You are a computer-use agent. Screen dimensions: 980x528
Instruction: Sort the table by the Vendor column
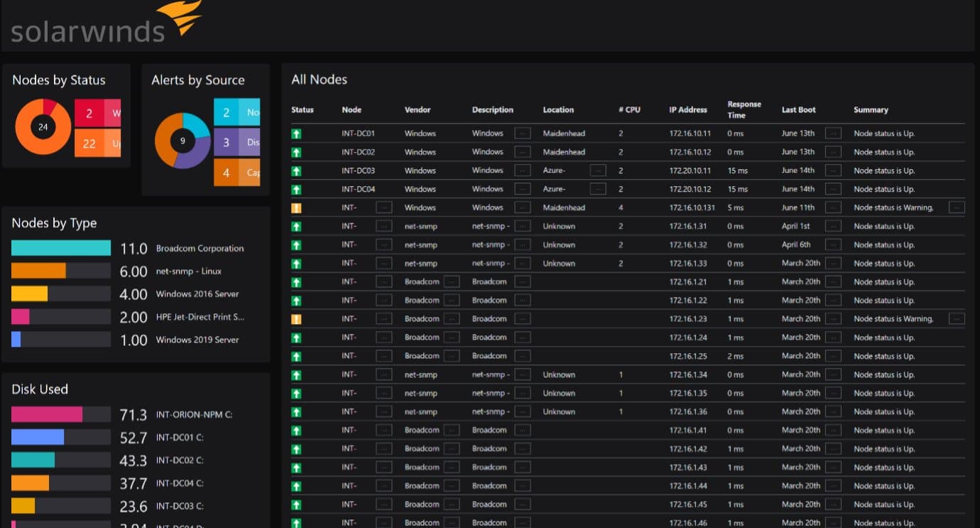[418, 110]
